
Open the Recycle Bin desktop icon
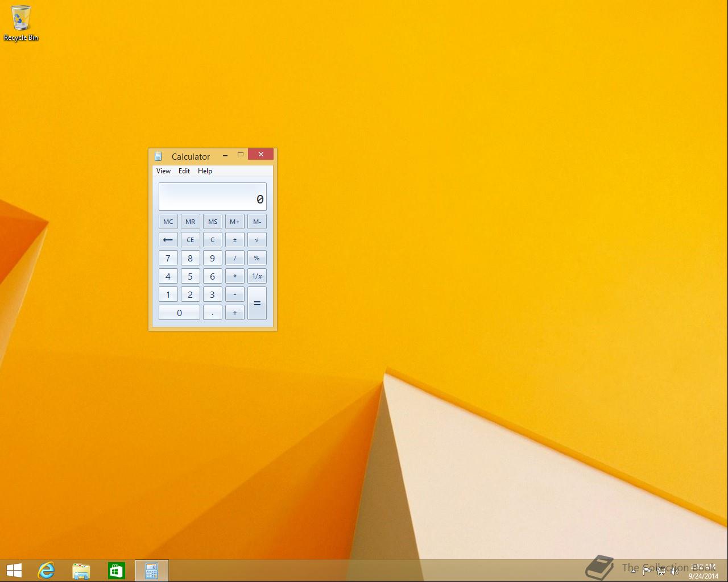pyautogui.click(x=21, y=23)
